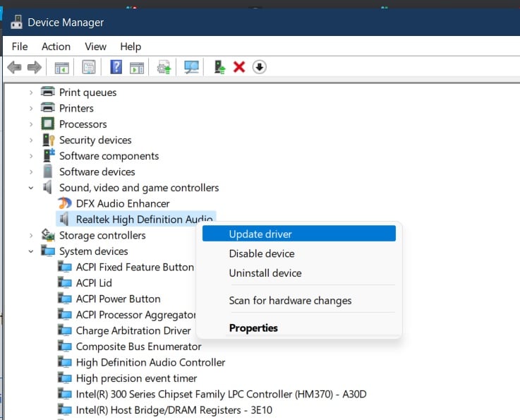Click the Enable device toolbar icon
The image size is (520, 420).
click(x=219, y=67)
